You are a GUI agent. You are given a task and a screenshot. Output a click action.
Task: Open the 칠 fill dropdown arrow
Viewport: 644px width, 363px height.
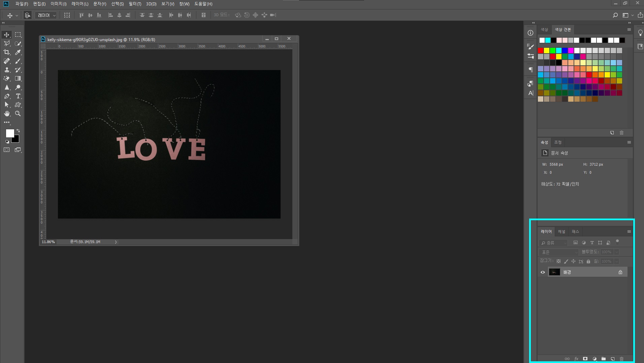point(616,261)
